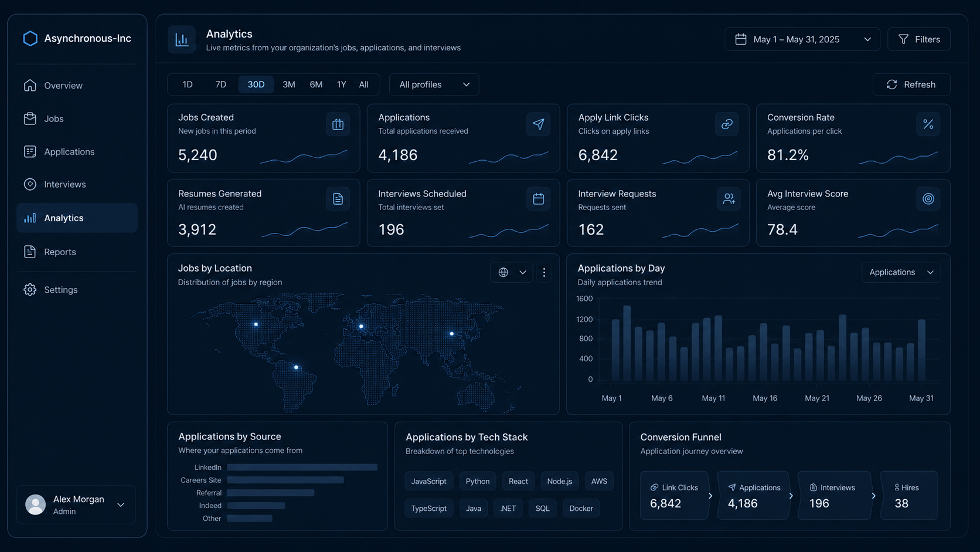Click the Link Clicks icon in funnel
This screenshot has width=980, height=552.
click(x=654, y=487)
